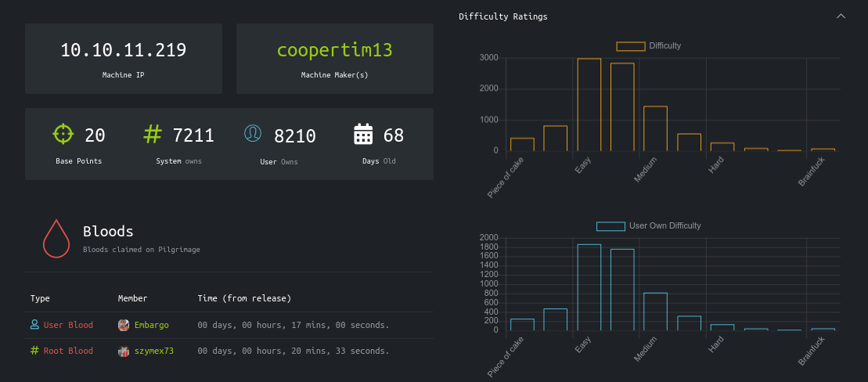Click the Member column header
The image size is (868, 382).
[132, 298]
